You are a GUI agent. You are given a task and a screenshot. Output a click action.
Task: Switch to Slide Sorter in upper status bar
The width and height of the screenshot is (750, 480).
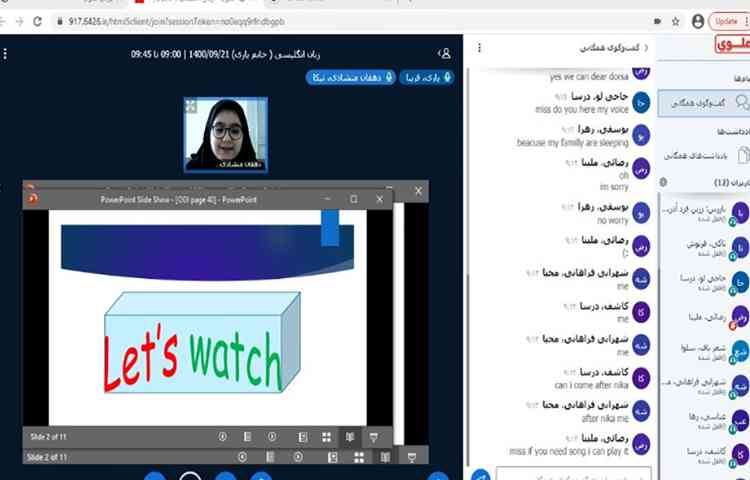pyautogui.click(x=327, y=437)
